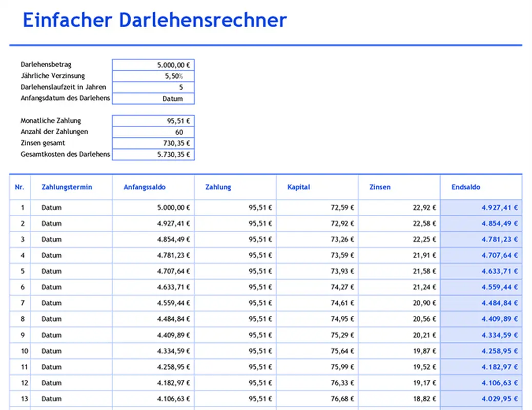Select Kapital cell 72,92 €
Image resolution: width=532 pixels, height=410 pixels.
click(317, 223)
